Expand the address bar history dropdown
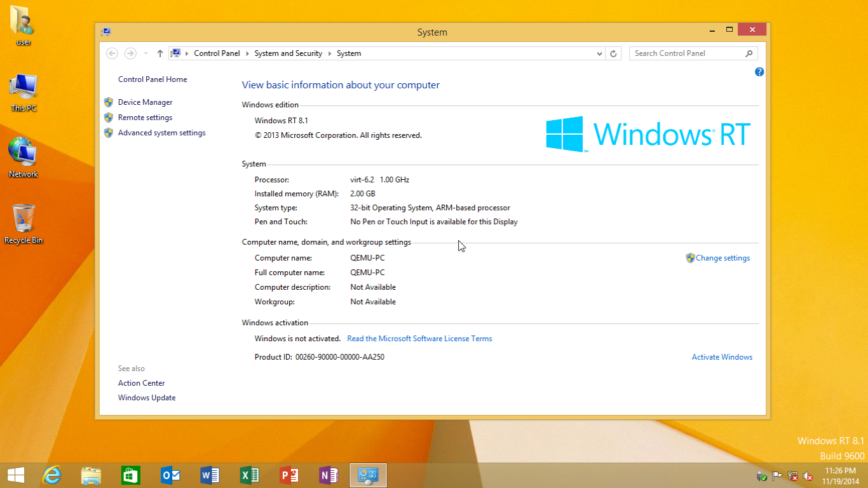The image size is (868, 488). (x=600, y=53)
